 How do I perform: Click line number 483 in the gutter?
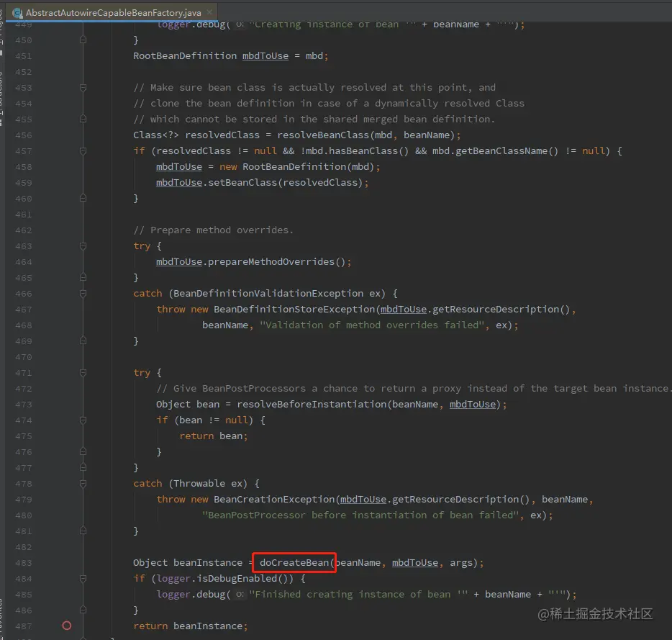pyautogui.click(x=24, y=563)
